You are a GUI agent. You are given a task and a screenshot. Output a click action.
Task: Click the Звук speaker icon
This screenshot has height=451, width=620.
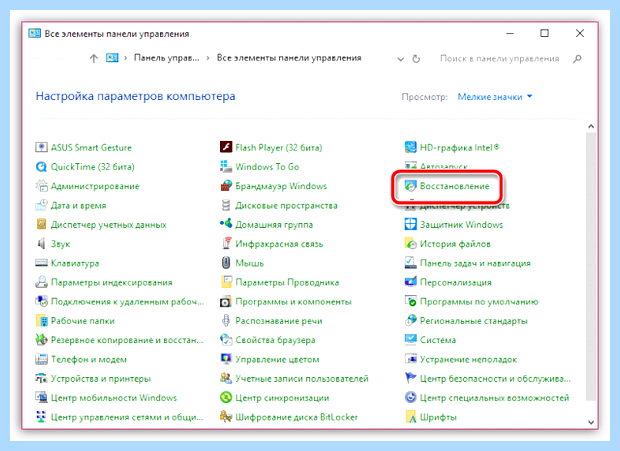coord(41,244)
